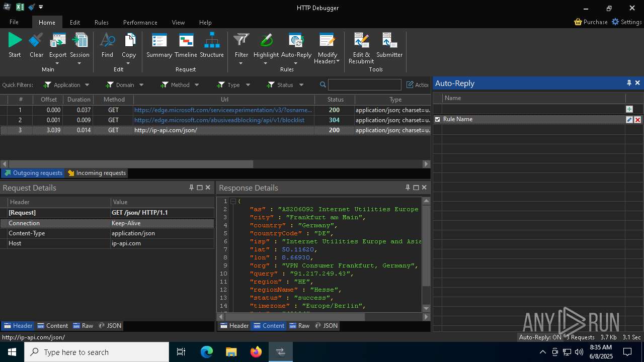Screen dimensions: 644x362
Task: Open the Find tool
Action: (x=107, y=45)
